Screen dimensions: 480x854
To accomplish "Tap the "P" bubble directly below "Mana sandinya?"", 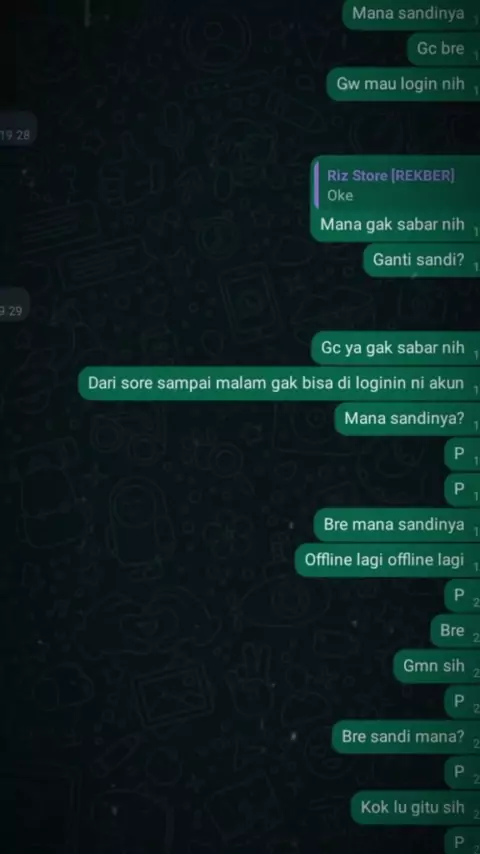I will (462, 454).
